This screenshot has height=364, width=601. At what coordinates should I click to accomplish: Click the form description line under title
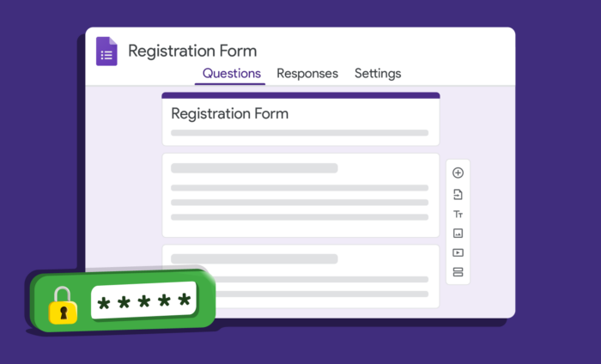coord(299,133)
